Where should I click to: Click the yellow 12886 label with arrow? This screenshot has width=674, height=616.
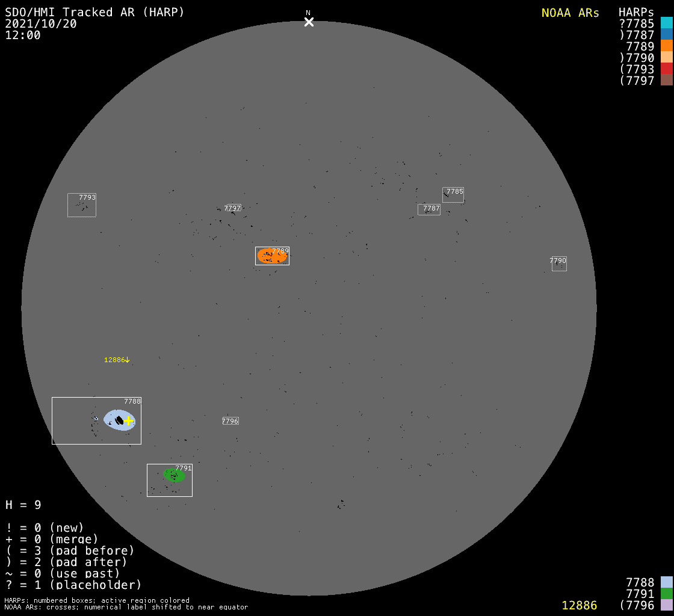point(117,360)
